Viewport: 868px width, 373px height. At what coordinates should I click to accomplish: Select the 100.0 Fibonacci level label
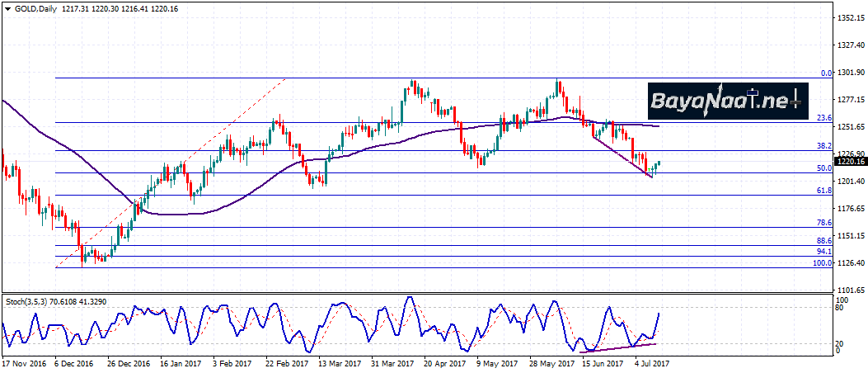point(822,262)
